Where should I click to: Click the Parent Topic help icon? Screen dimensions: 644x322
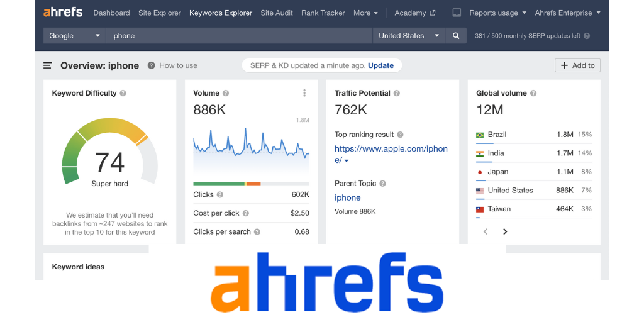[x=382, y=184]
